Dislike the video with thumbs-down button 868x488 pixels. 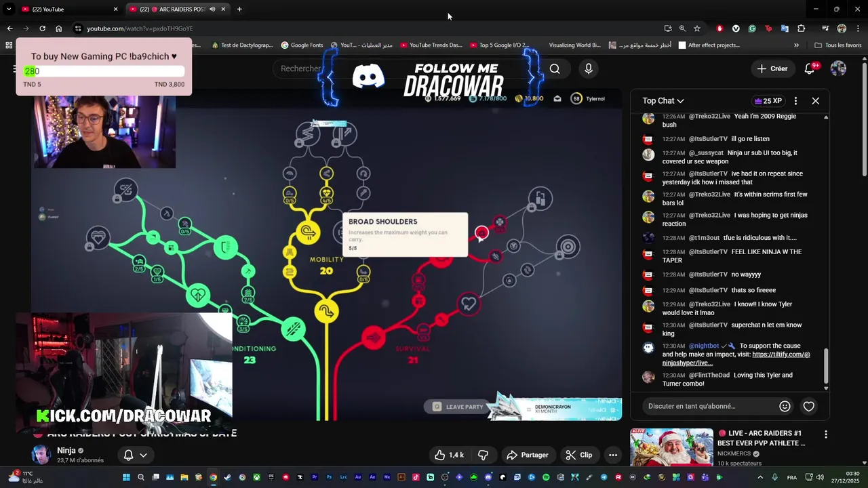click(x=484, y=455)
